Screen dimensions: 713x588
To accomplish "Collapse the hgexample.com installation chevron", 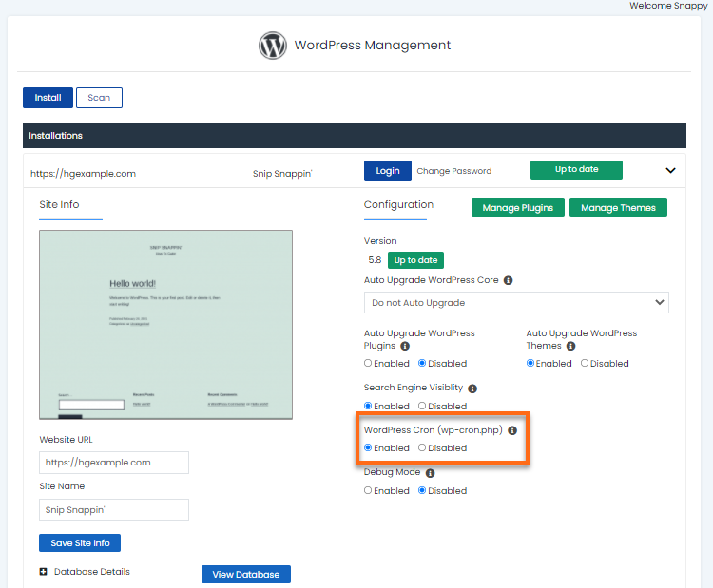I will [x=670, y=170].
